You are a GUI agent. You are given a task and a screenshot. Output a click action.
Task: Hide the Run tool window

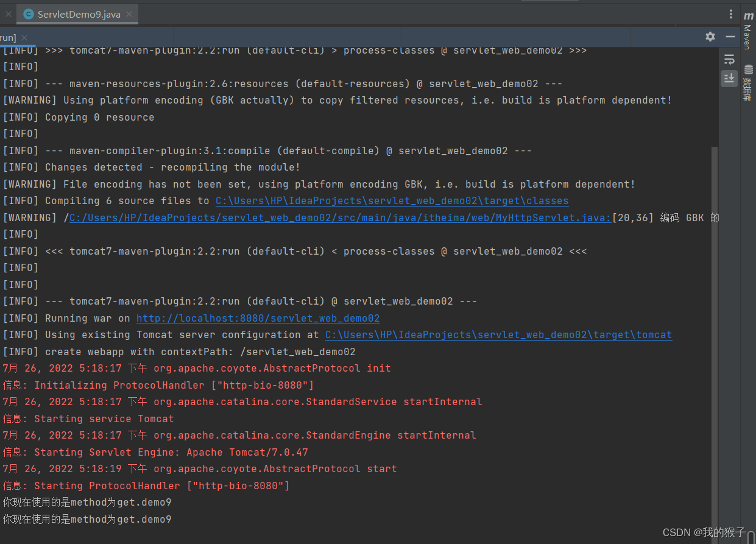730,37
